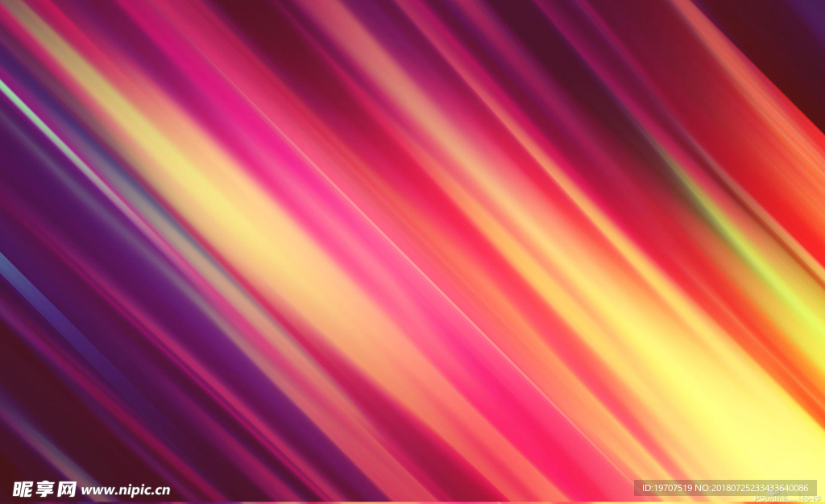Screen dimensions: 825x504
Task: Click the gray ID info bar
Action: pos(725,488)
